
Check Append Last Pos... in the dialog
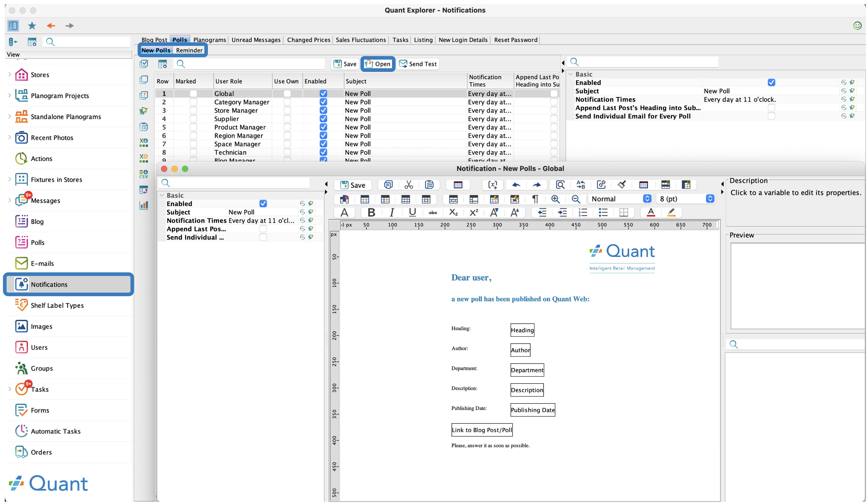[263, 229]
